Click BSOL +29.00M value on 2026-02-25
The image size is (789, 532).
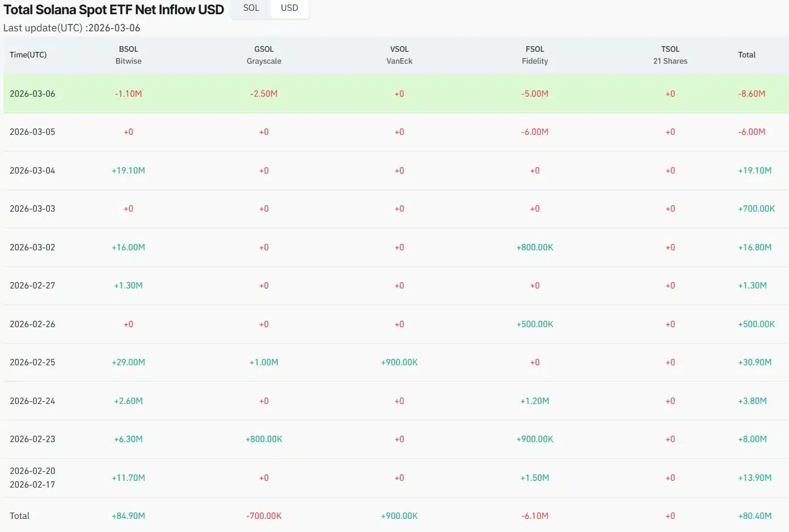(x=129, y=362)
